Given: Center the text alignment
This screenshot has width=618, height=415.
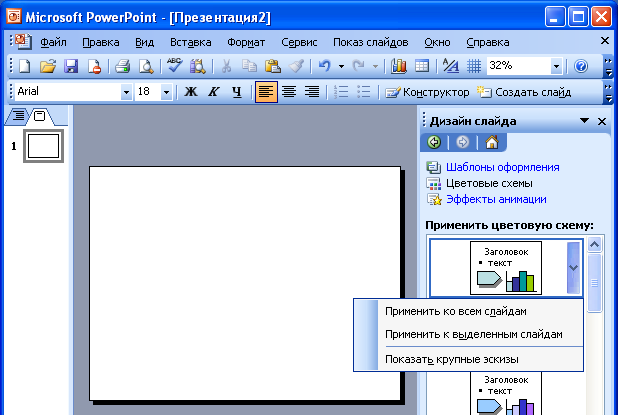Looking at the screenshot, I should pos(289,92).
